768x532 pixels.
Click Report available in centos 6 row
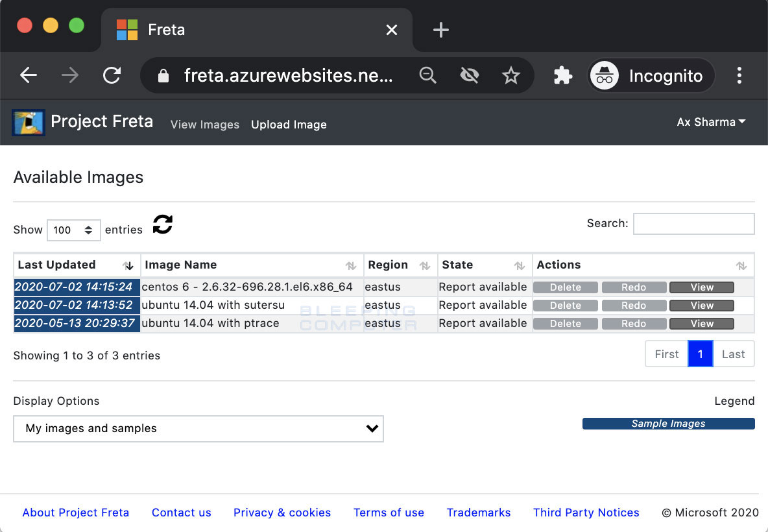(483, 287)
